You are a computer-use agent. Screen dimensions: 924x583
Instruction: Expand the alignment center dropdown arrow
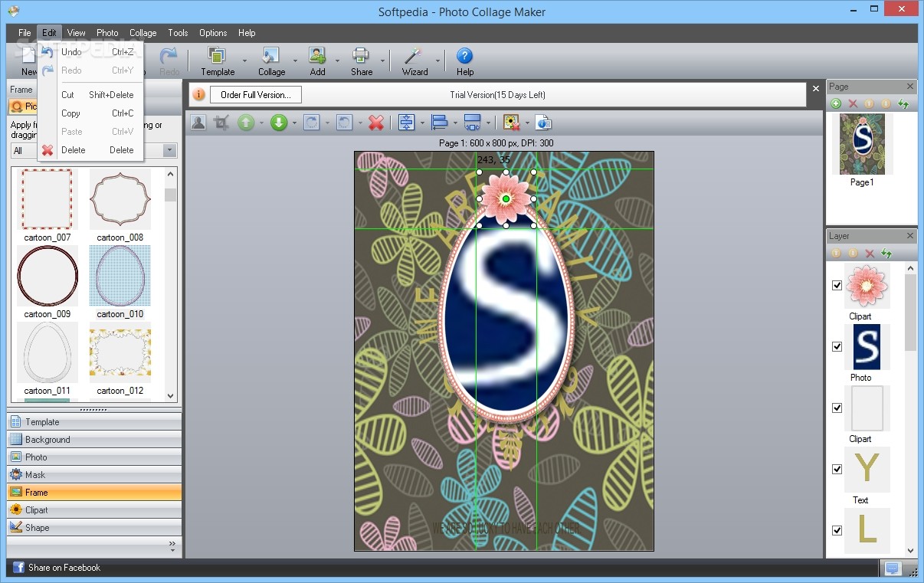click(x=421, y=123)
